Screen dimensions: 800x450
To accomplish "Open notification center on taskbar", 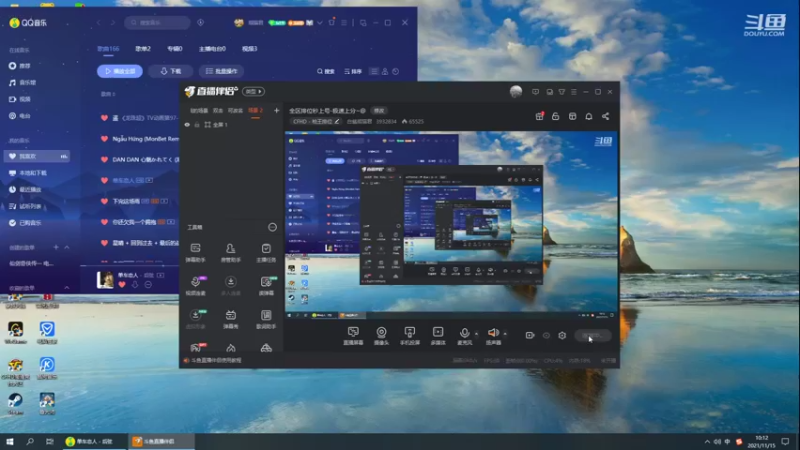I will pyautogui.click(x=785, y=441).
